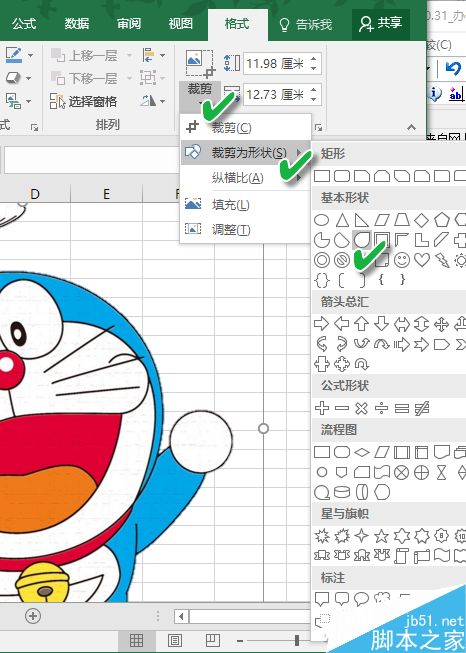
Task: Add a new sheet with plus button
Action: pos(33,616)
